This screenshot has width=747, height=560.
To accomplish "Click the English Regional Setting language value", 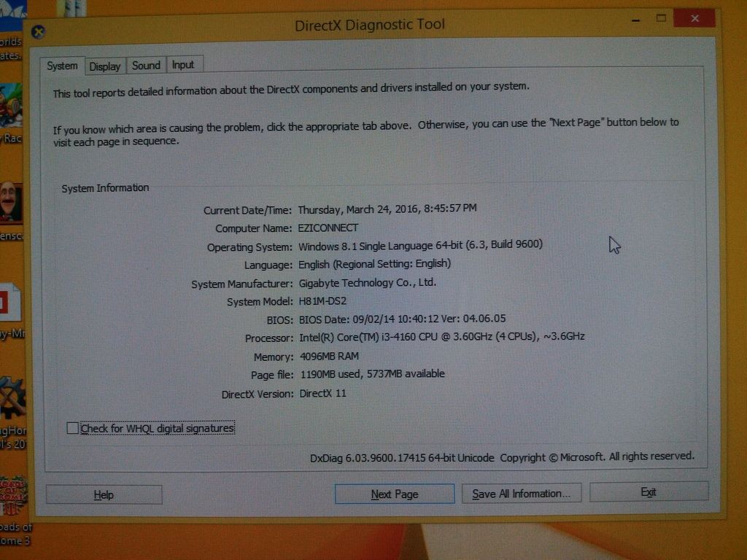I will pyautogui.click(x=374, y=264).
